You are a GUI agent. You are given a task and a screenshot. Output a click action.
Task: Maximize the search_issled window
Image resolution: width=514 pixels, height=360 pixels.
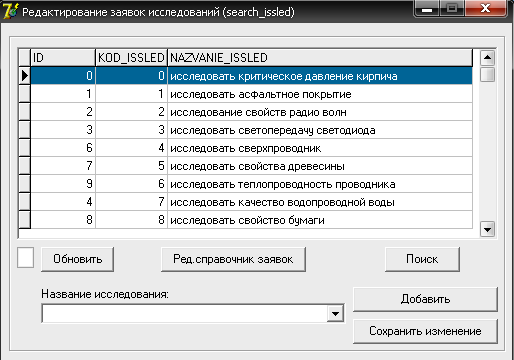pos(452,9)
